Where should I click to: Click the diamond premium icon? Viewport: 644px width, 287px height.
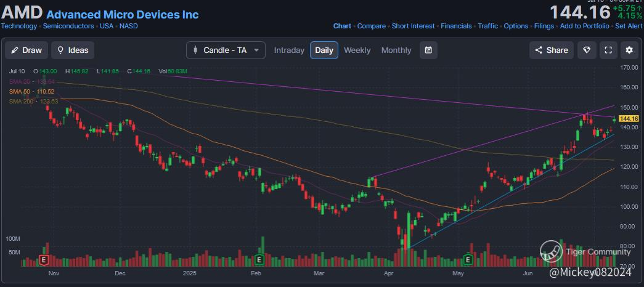587,50
